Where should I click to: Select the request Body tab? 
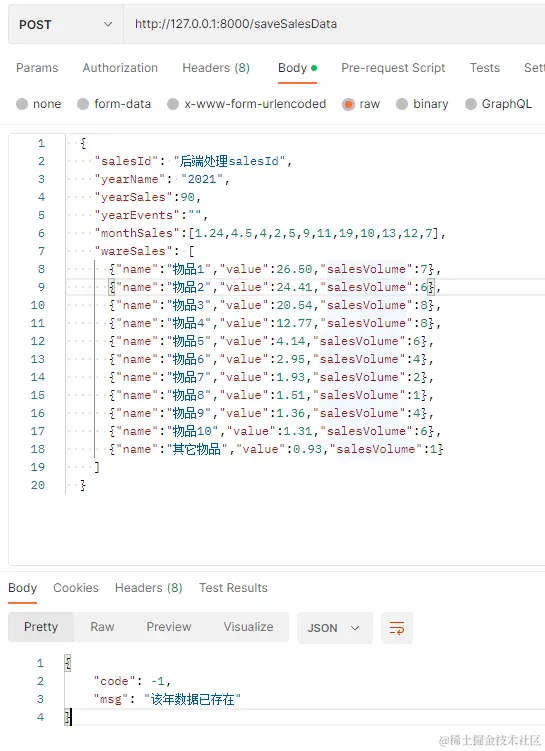[x=297, y=68]
